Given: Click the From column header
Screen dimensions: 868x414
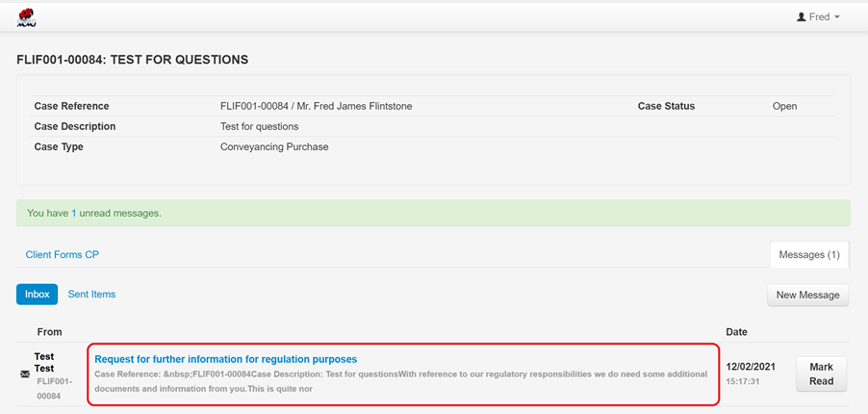Looking at the screenshot, I should tap(49, 332).
